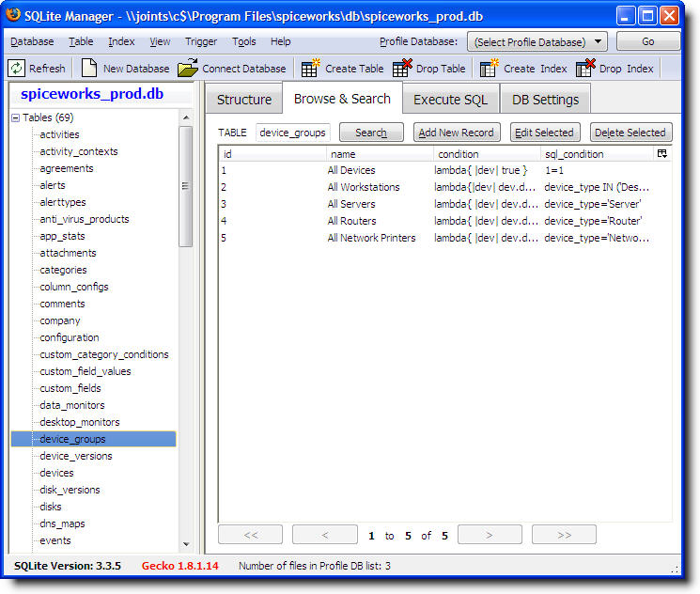The image size is (700, 594).
Task: Click the Connect Database folder icon
Action: [188, 68]
